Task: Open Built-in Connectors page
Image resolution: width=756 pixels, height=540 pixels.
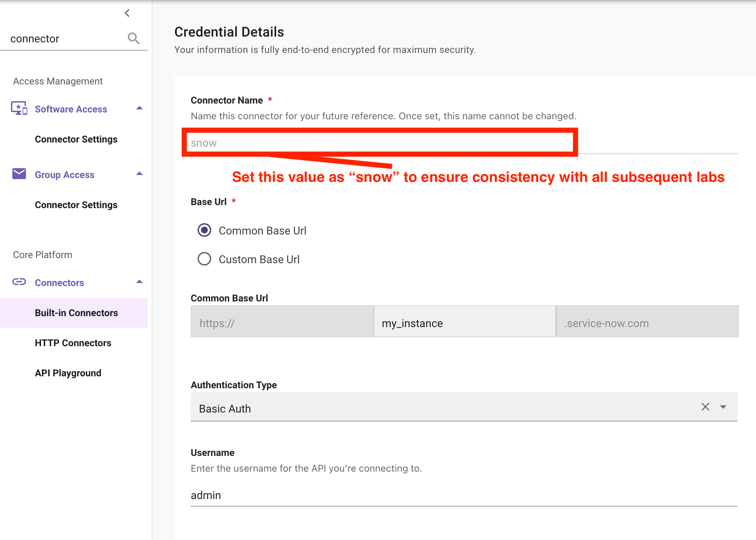Action: pyautogui.click(x=74, y=313)
